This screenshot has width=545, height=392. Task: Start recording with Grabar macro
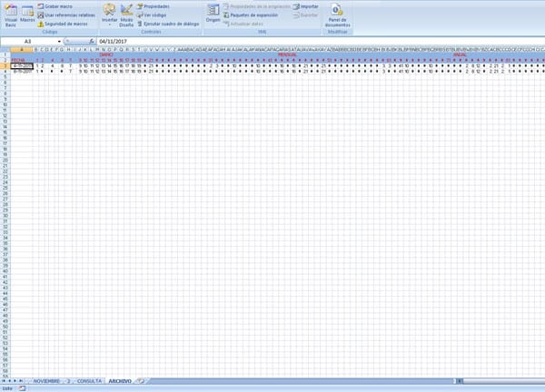click(x=54, y=6)
